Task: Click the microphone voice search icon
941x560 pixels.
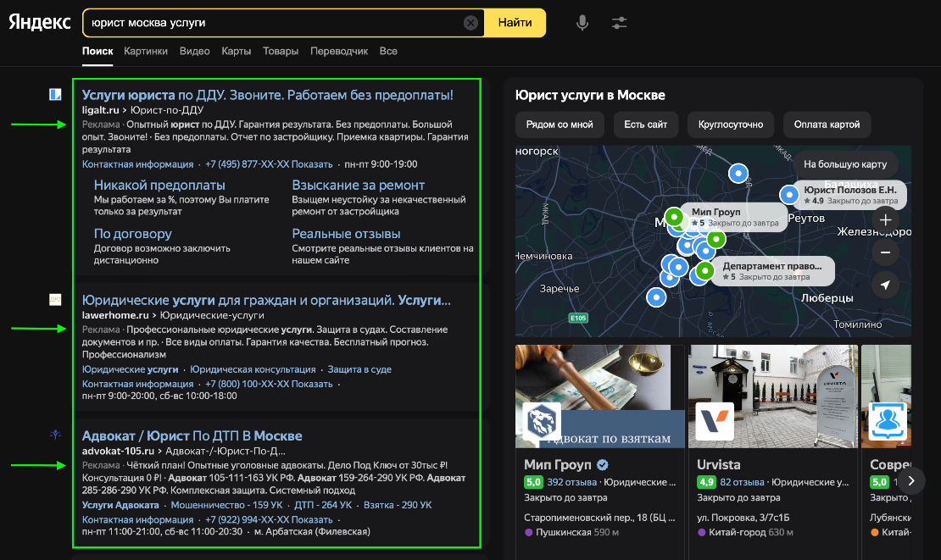Action: click(x=582, y=23)
